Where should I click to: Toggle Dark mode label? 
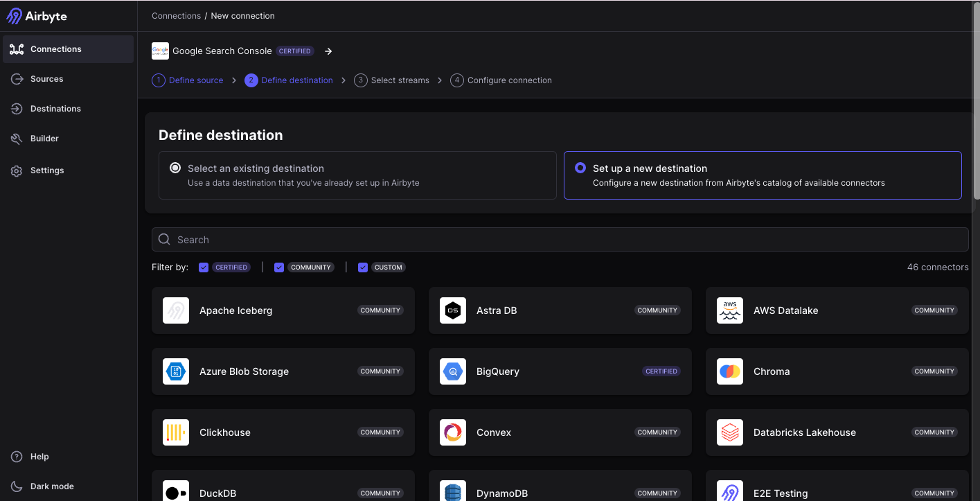[x=52, y=486]
